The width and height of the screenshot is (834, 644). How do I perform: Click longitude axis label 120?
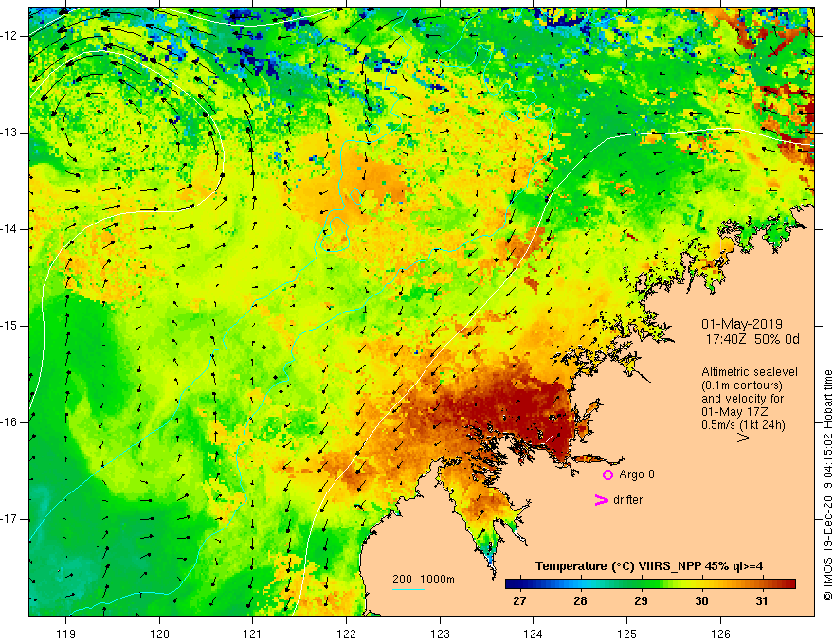[x=159, y=634]
